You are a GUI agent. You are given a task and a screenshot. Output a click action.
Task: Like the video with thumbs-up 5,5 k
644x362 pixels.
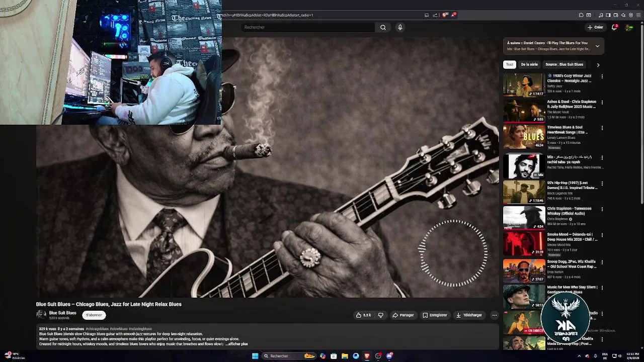tap(363, 315)
